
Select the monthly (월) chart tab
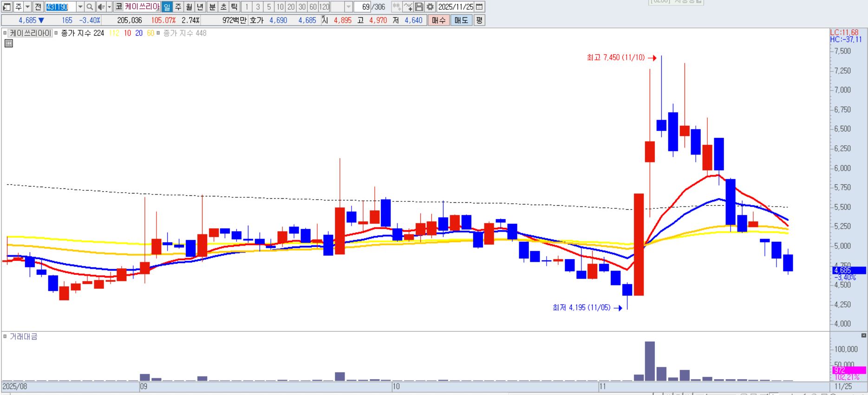tap(189, 7)
